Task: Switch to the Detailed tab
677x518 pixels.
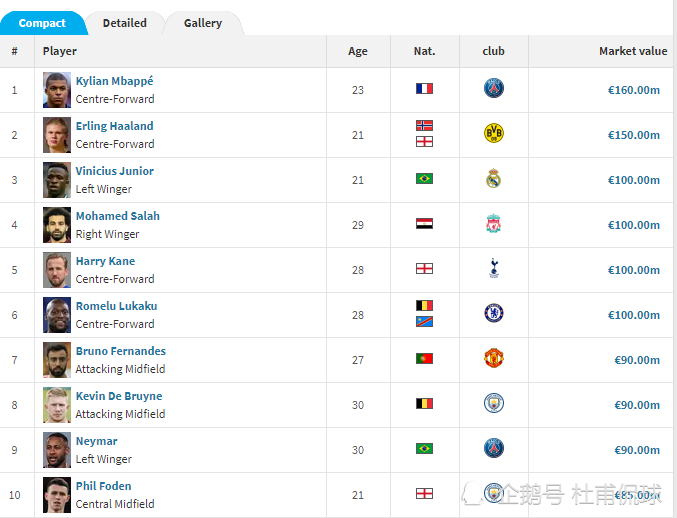Action: [125, 23]
